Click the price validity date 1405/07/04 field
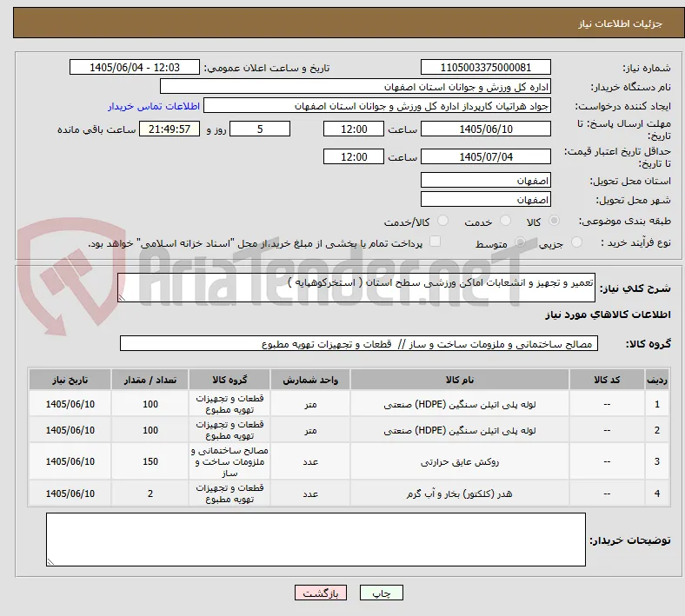This screenshot has height=616, width=685. click(486, 156)
